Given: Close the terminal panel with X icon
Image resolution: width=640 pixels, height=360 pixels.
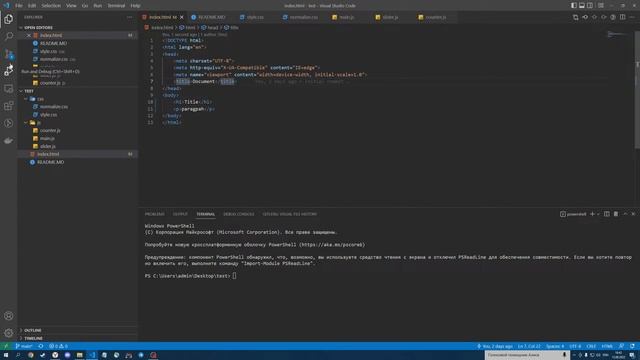Looking at the screenshot, I should (633, 214).
